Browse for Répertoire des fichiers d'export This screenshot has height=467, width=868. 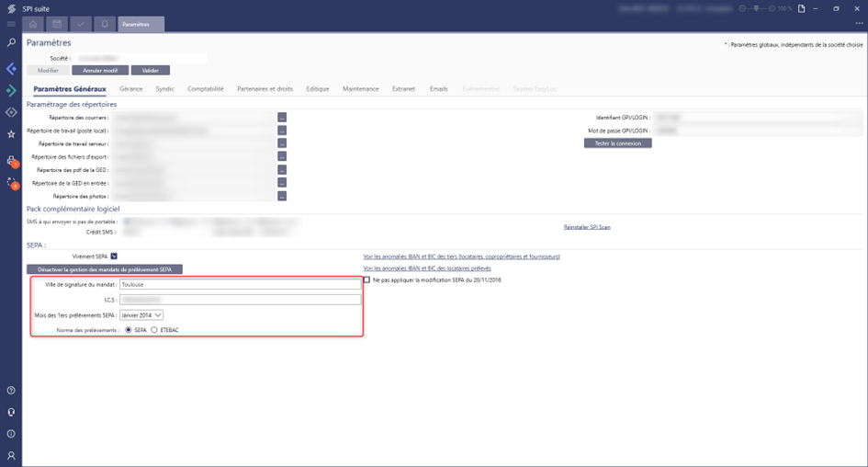pyautogui.click(x=282, y=157)
